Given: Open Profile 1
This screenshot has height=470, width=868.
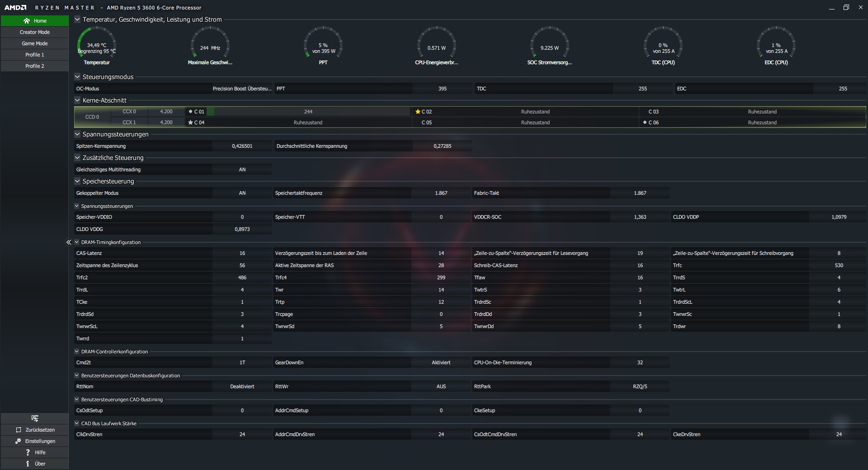Looking at the screenshot, I should 35,55.
